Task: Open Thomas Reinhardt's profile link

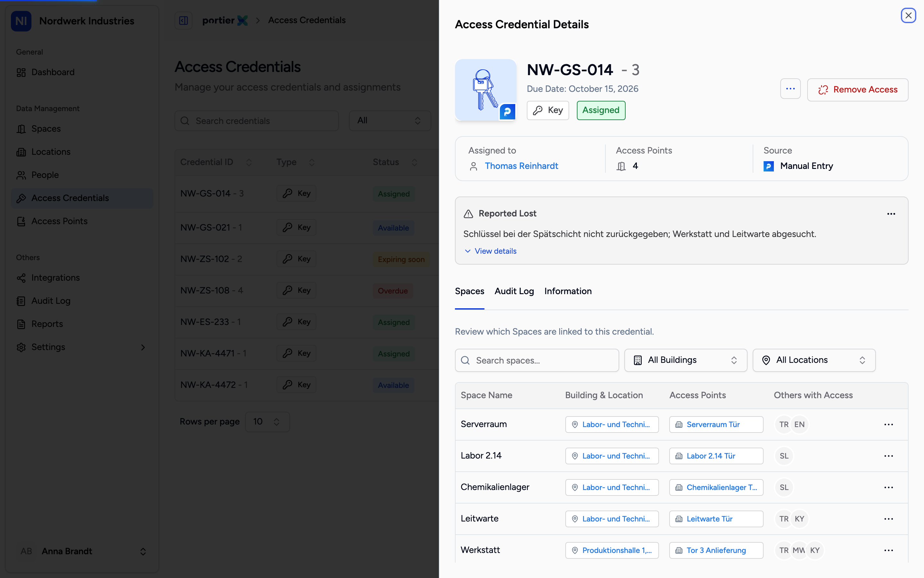Action: pos(521,166)
